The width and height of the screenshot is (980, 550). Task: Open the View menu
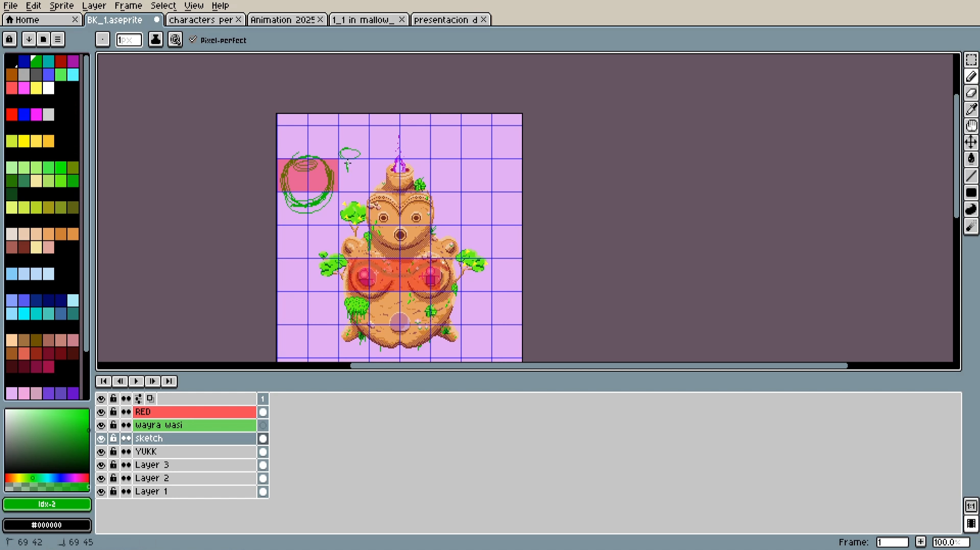(194, 6)
